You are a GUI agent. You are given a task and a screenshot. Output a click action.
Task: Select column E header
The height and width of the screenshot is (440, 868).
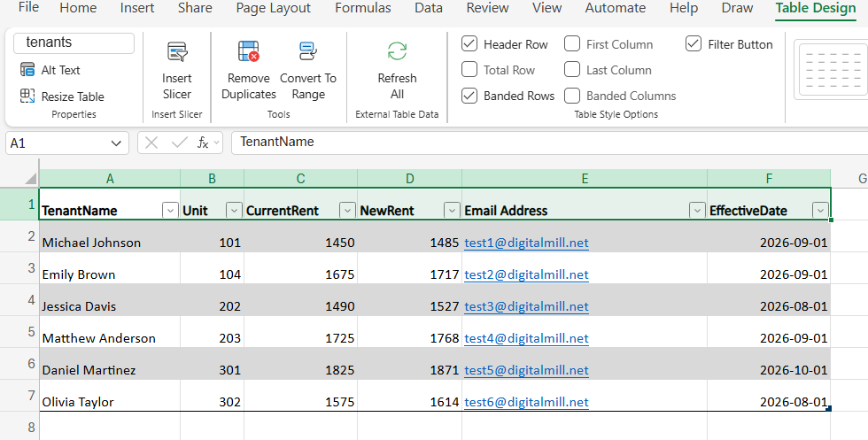tap(585, 178)
